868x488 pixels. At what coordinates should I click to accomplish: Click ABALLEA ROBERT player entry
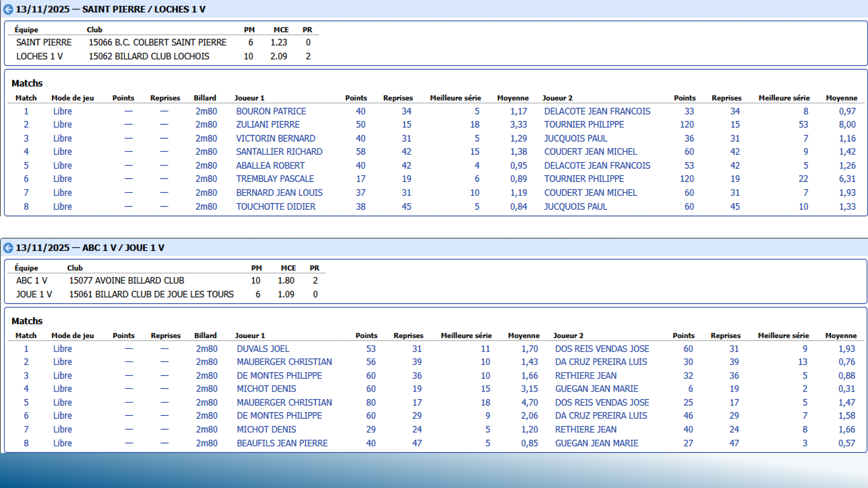[270, 165]
